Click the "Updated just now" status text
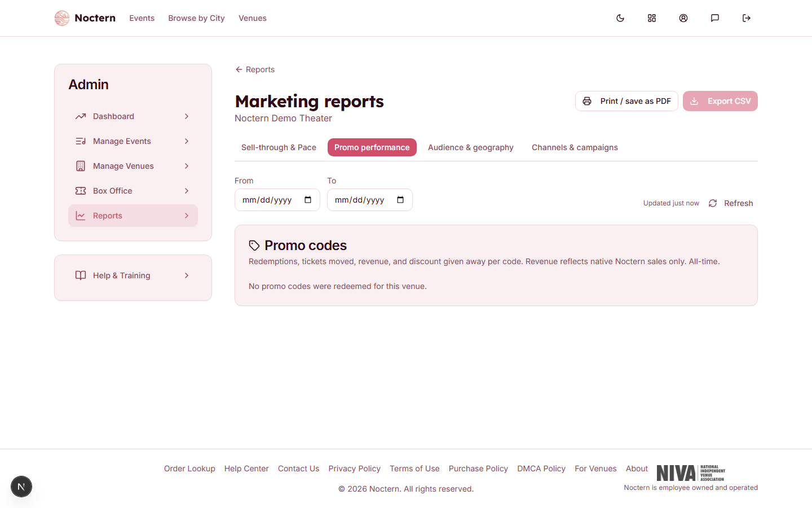Screen dimensions: 812x508 pyautogui.click(x=671, y=203)
